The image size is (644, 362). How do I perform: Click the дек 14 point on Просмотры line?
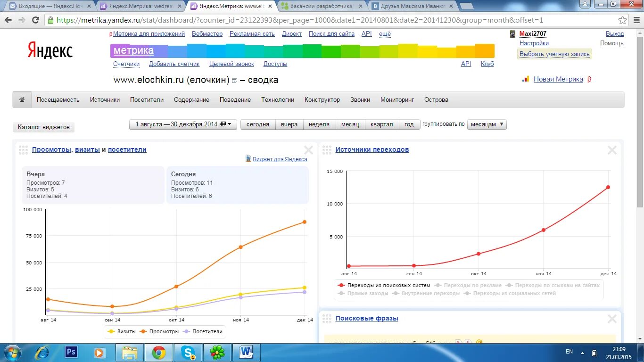[x=305, y=222]
